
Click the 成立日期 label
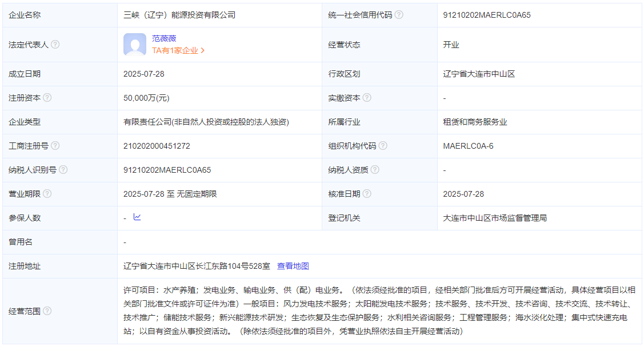[24, 74]
